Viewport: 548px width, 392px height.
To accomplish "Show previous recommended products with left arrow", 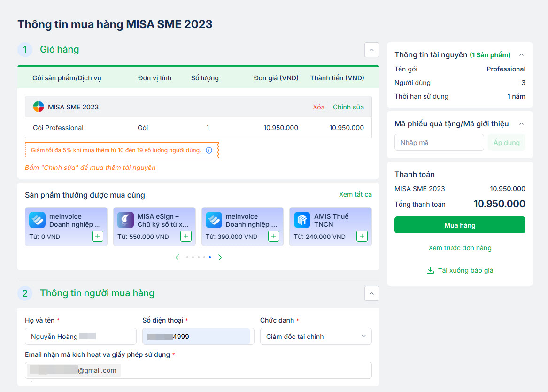I will point(177,257).
